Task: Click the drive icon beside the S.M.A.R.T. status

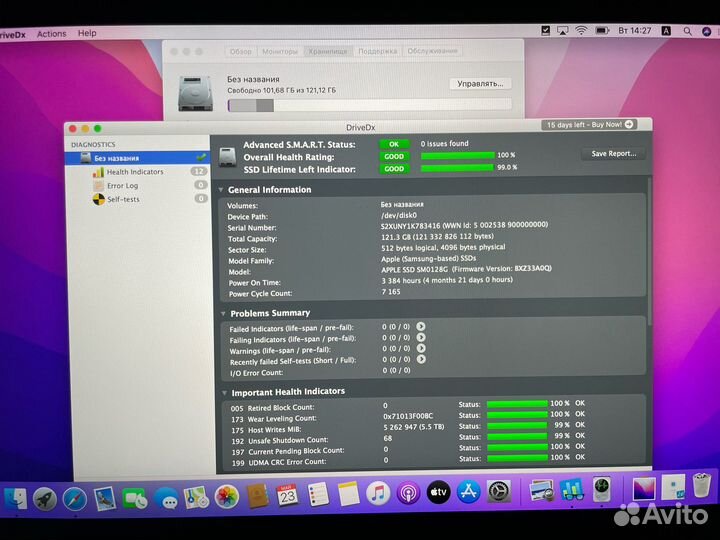Action: (x=227, y=158)
